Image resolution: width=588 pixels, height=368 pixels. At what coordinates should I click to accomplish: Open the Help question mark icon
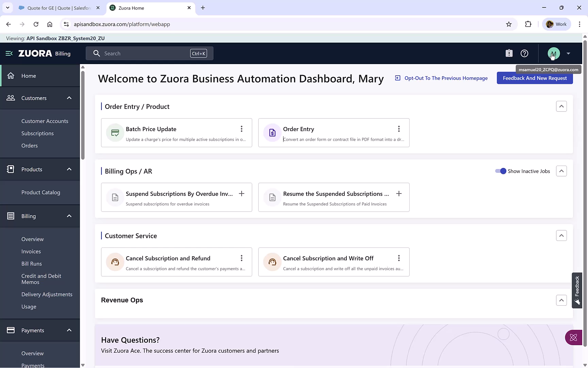tap(524, 53)
